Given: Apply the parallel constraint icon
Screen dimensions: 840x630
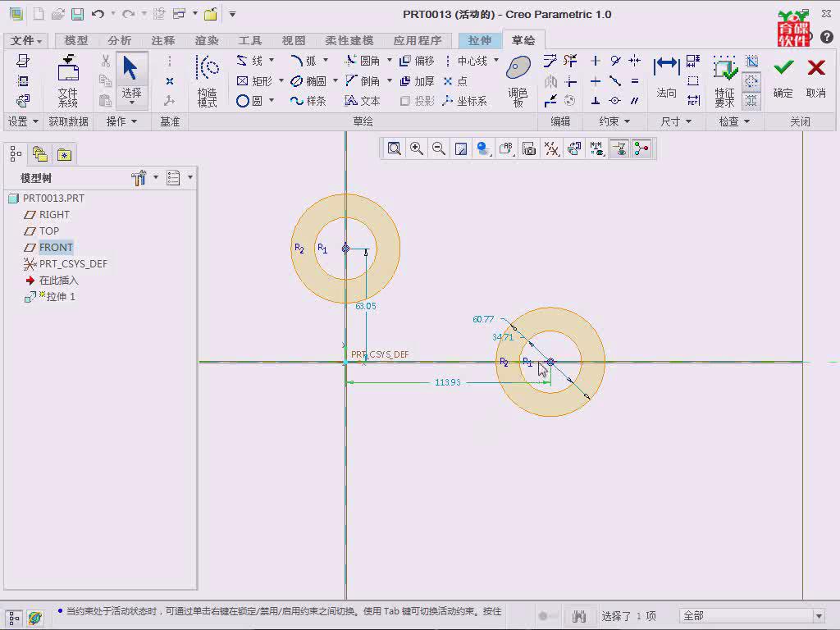Looking at the screenshot, I should click(x=635, y=101).
